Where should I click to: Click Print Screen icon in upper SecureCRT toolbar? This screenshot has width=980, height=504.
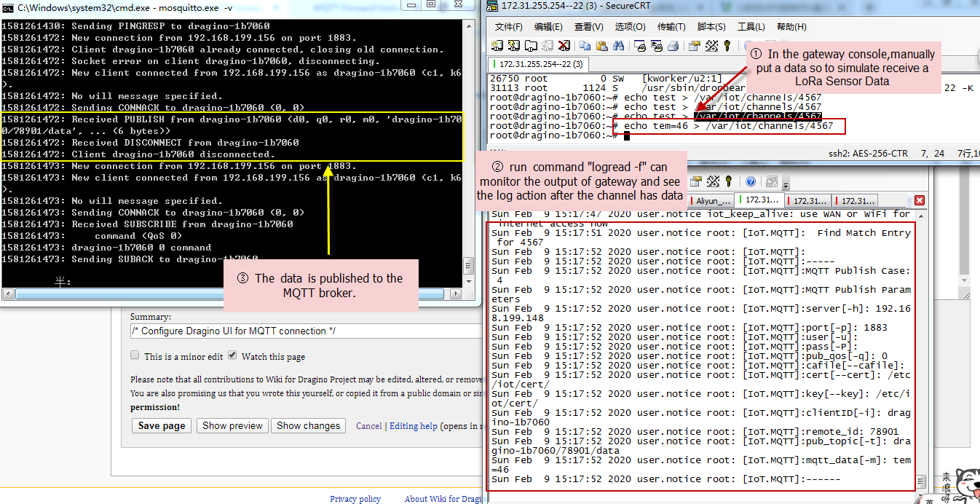click(640, 46)
